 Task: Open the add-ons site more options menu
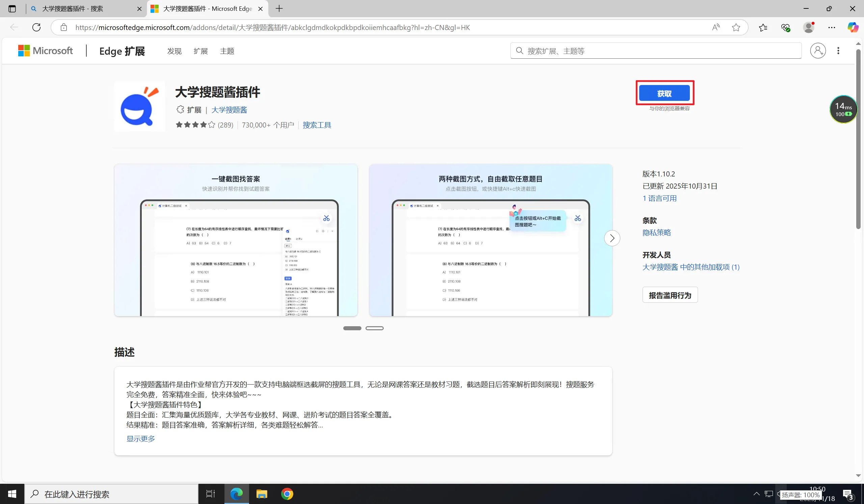(x=838, y=51)
